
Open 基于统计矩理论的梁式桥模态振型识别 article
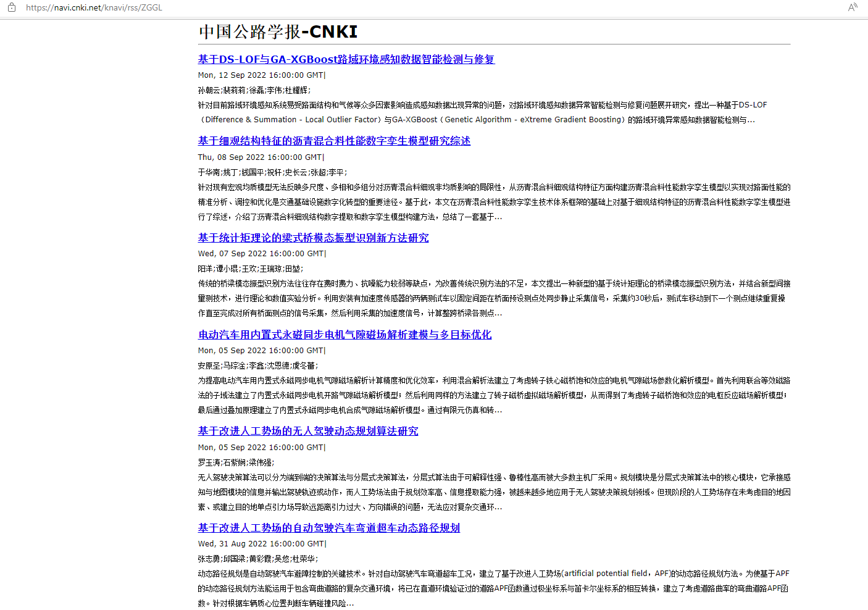313,238
